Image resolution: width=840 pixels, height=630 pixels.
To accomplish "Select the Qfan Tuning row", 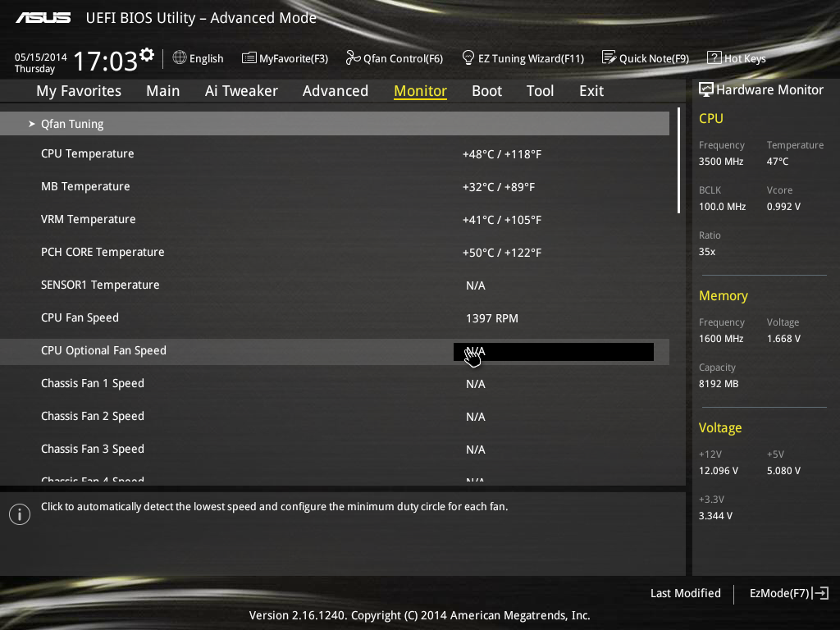I will (335, 124).
